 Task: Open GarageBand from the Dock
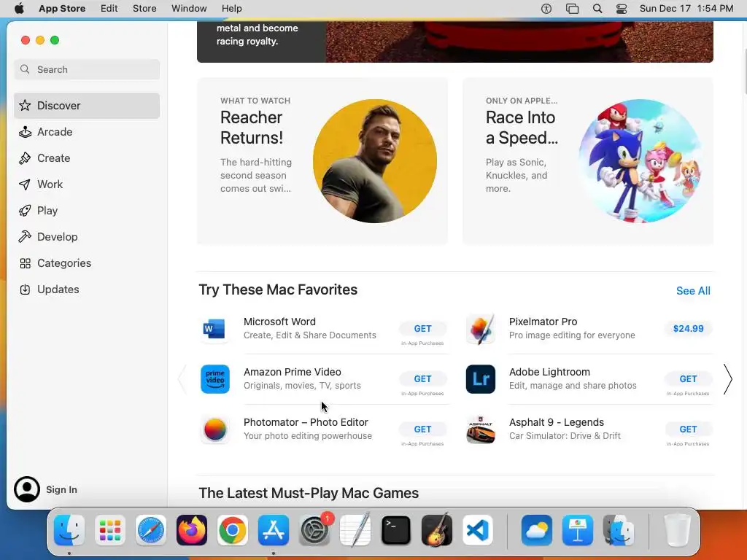[x=437, y=530]
